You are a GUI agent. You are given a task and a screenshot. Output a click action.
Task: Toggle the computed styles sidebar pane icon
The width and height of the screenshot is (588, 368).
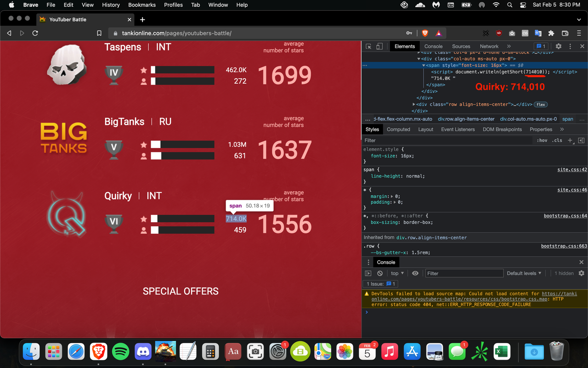pos(581,140)
